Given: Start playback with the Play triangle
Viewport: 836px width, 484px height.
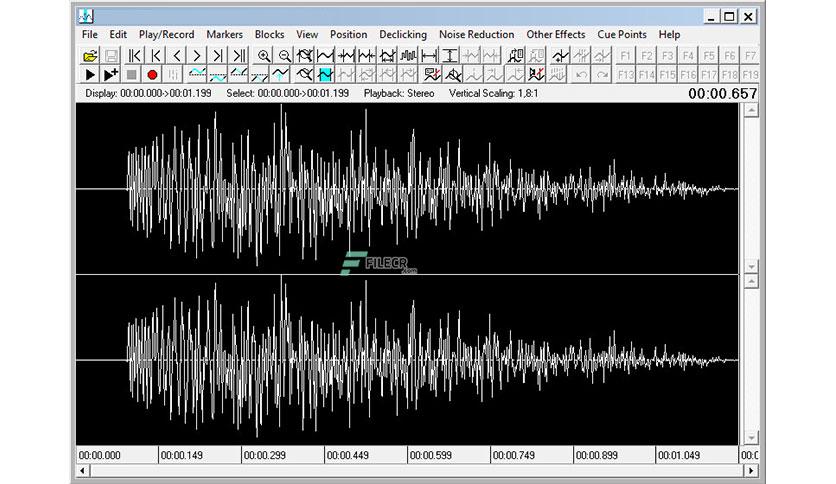Looking at the screenshot, I should coord(90,75).
